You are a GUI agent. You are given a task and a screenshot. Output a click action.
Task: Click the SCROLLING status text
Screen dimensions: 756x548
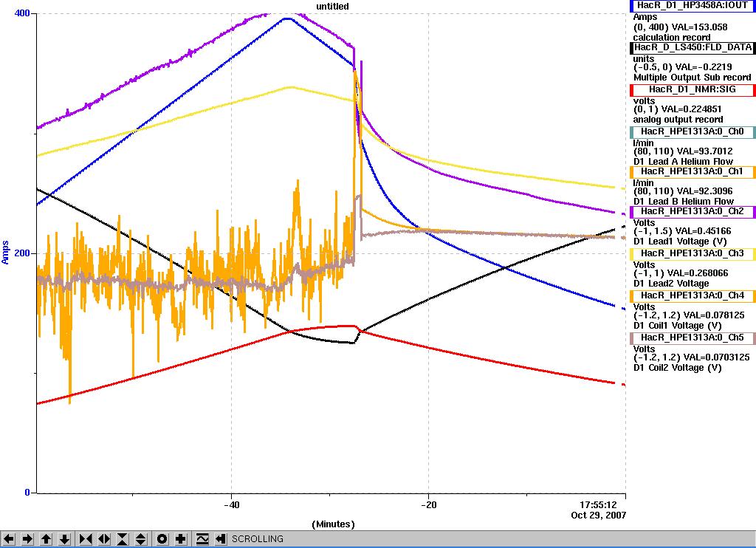pyautogui.click(x=258, y=539)
